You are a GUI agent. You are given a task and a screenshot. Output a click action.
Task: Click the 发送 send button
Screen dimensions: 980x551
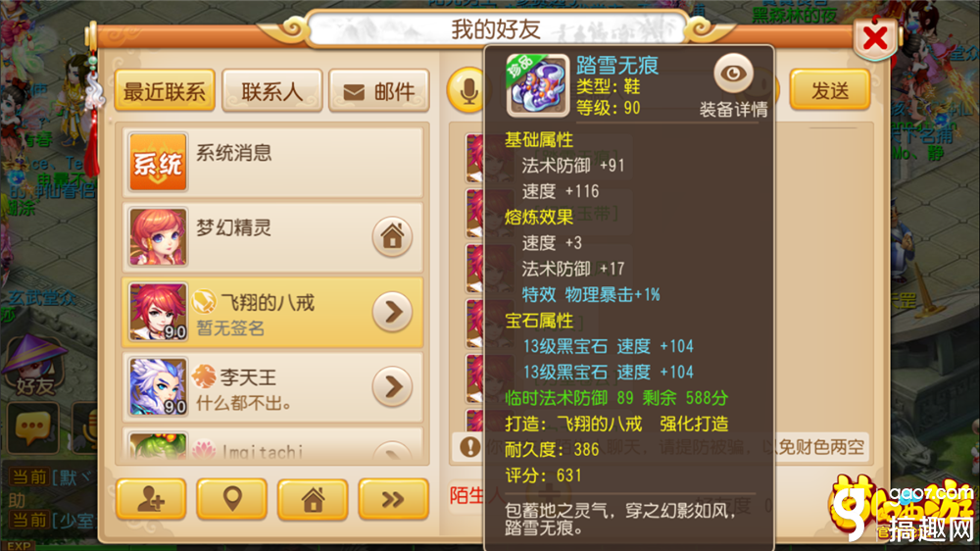pyautogui.click(x=830, y=90)
